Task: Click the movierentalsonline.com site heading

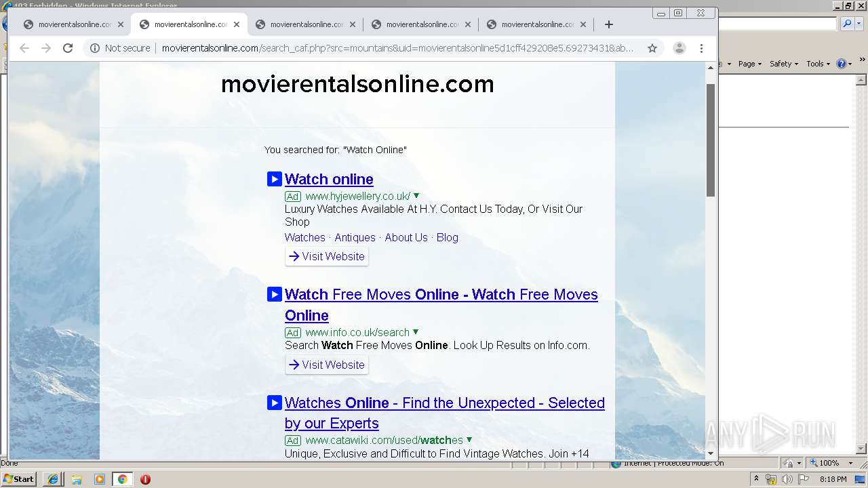Action: (357, 84)
